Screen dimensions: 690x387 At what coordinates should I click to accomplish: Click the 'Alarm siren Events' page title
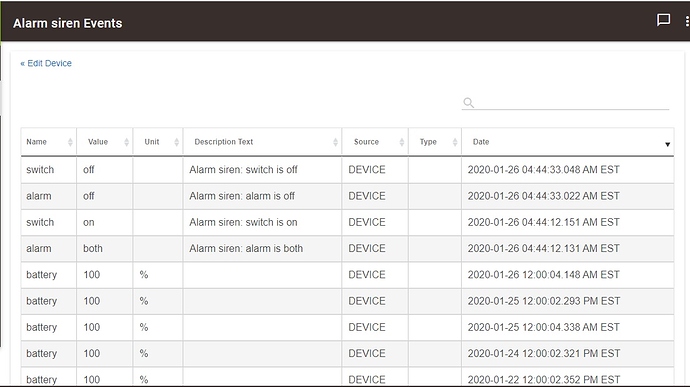(x=68, y=23)
